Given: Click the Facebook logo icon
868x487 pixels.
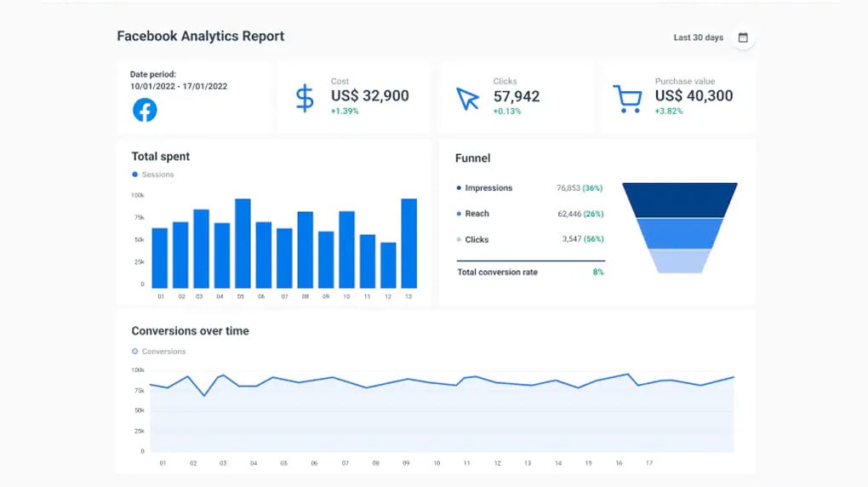Looking at the screenshot, I should pos(145,110).
